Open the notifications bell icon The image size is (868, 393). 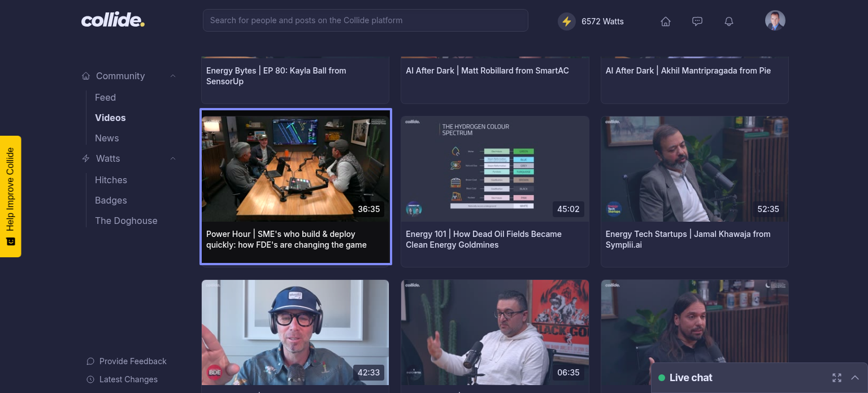[729, 21]
